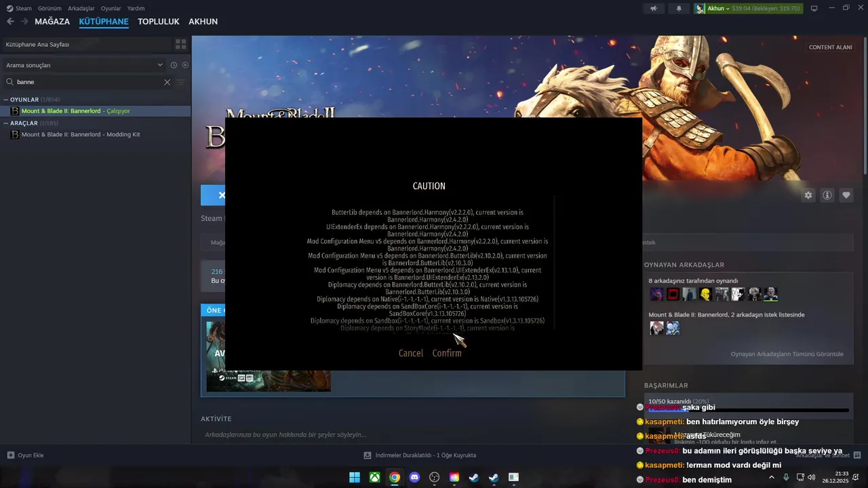Open the game settings gear icon

(808, 195)
